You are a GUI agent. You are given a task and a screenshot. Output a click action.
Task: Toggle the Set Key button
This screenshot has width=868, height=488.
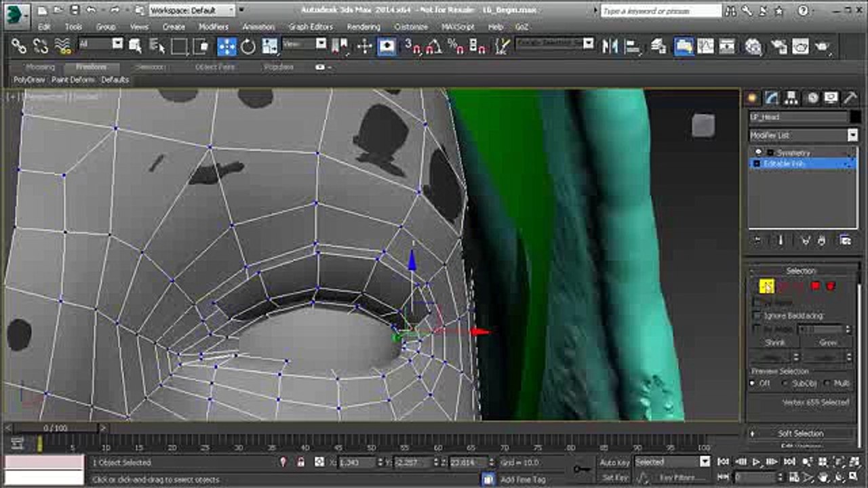(x=614, y=477)
